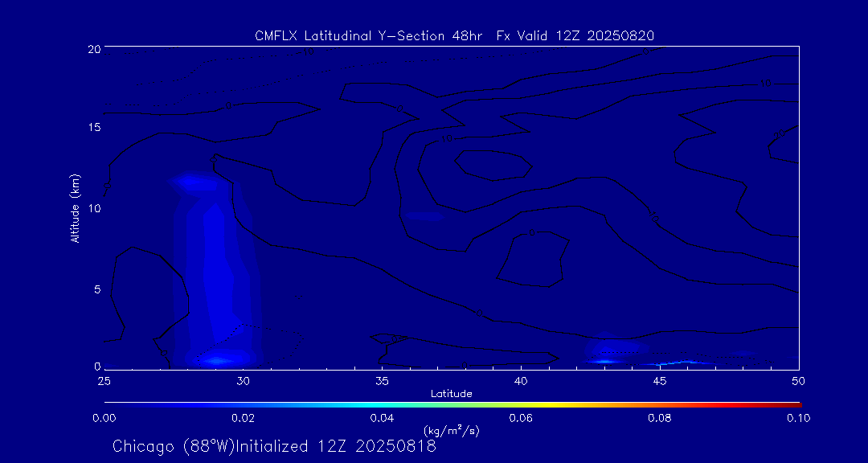Click the color bar's 0.08 tick label
Viewport: 868px width, 463px height.
(659, 418)
